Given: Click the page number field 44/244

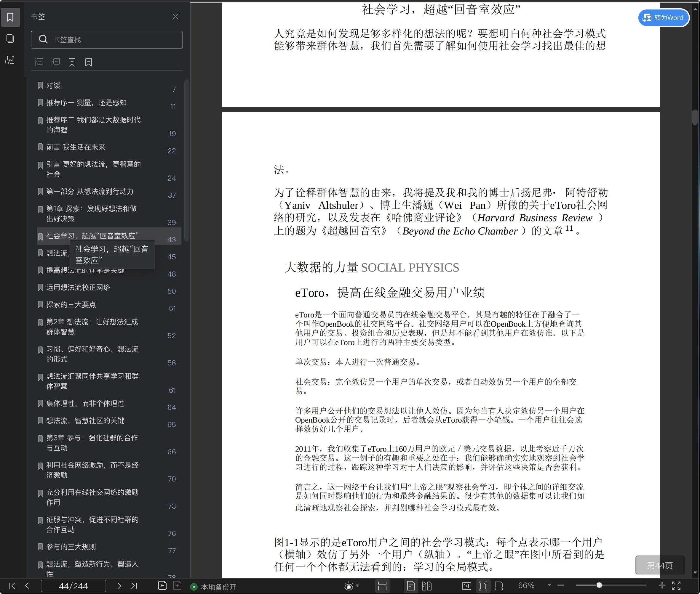Looking at the screenshot, I should (73, 586).
